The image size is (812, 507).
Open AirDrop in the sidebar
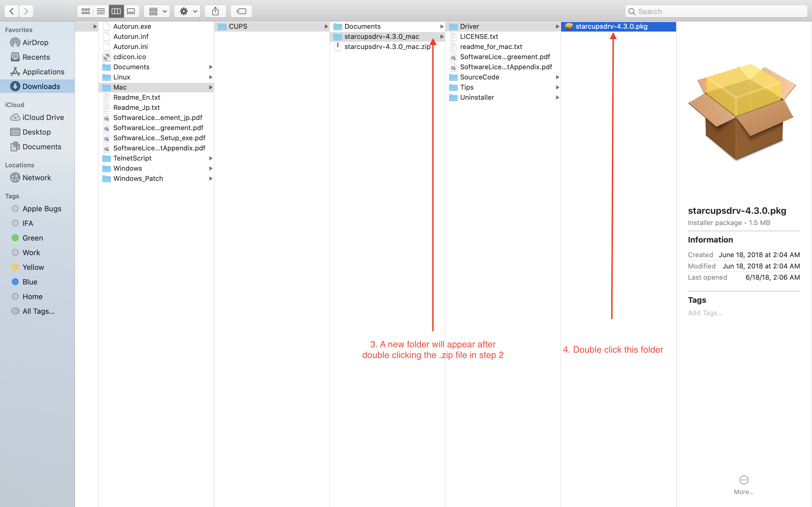point(35,43)
